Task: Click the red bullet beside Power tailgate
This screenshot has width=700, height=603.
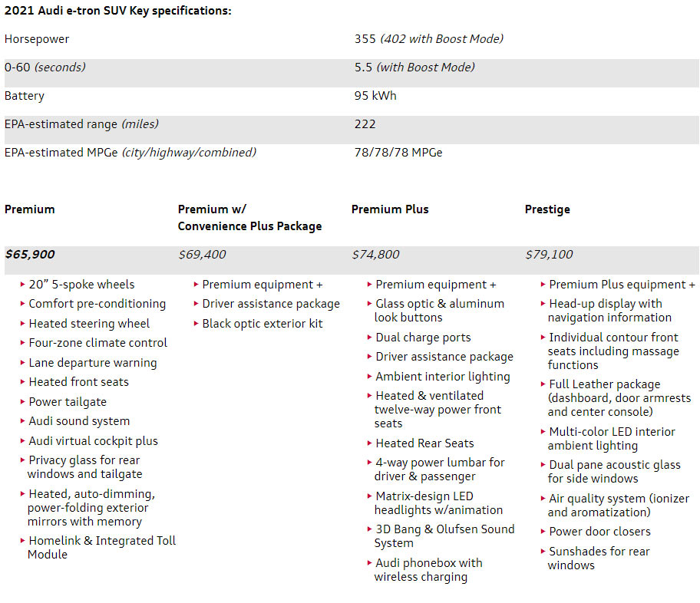Action: [x=22, y=401]
